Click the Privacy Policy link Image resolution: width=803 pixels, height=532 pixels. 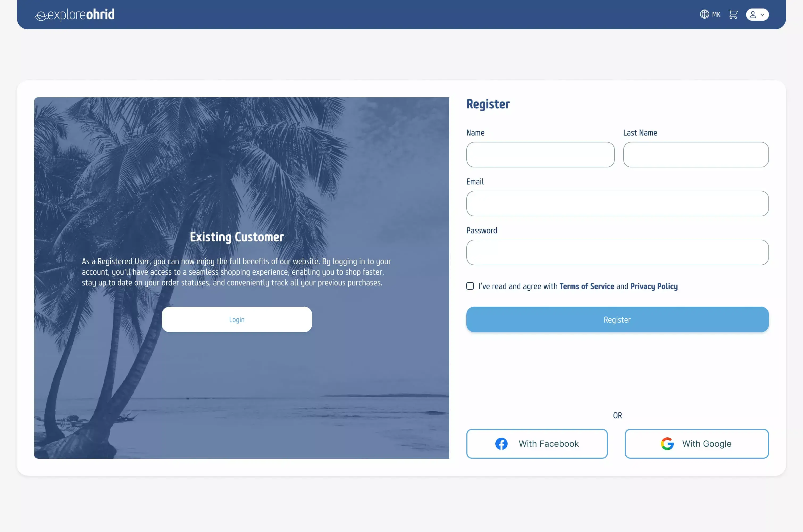click(x=654, y=286)
